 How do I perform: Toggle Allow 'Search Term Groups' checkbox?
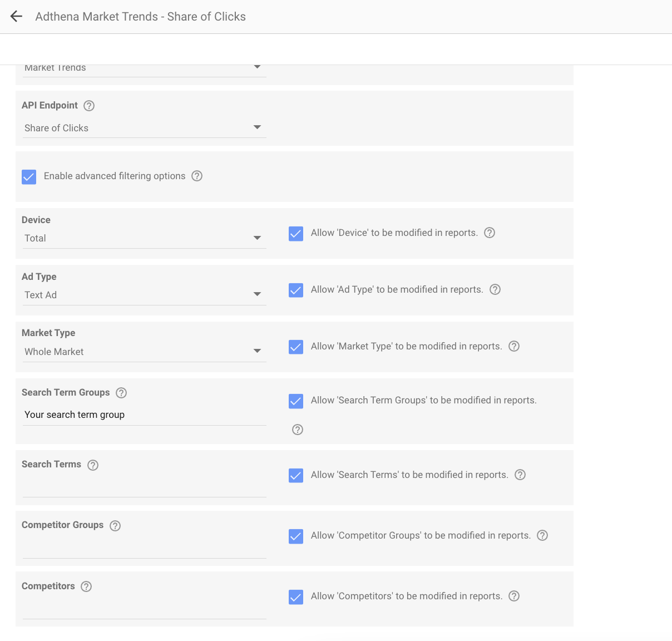(x=296, y=401)
